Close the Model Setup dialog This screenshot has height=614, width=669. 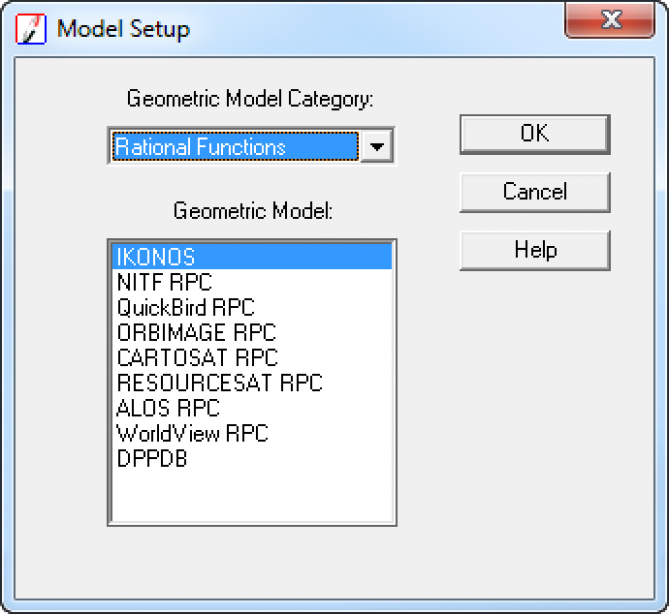610,20
